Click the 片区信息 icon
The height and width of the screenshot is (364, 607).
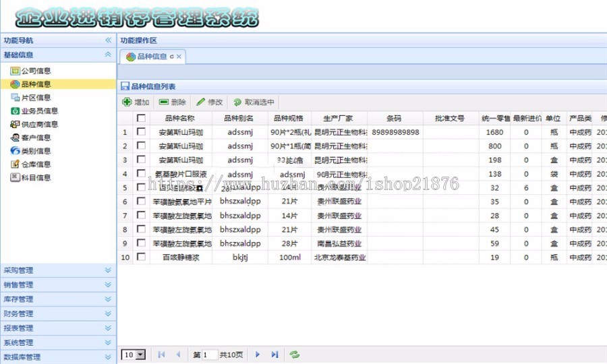pyautogui.click(x=15, y=98)
